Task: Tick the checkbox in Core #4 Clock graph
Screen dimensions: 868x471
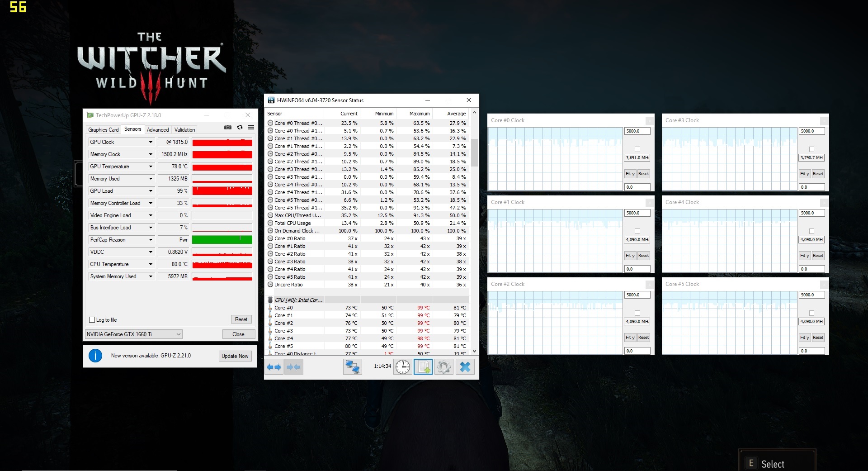Action: pos(812,231)
